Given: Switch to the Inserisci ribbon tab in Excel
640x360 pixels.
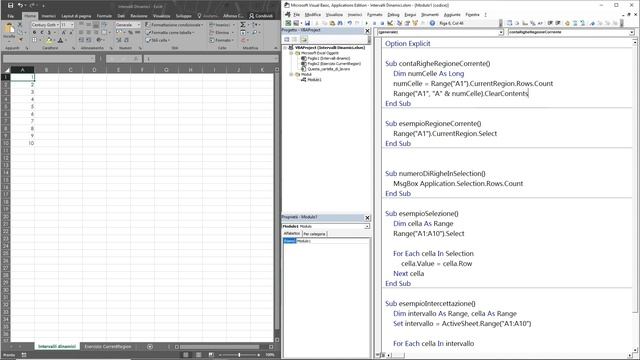Looking at the screenshot, I should click(48, 16).
